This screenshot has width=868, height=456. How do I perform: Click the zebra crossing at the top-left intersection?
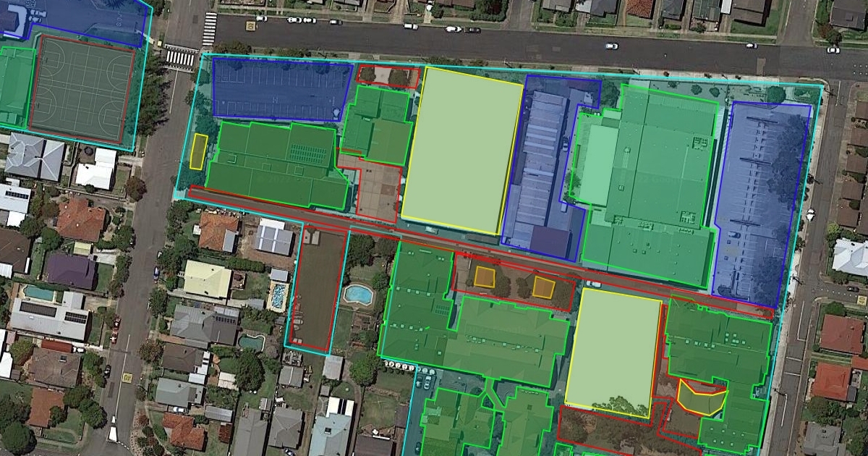tap(180, 58)
